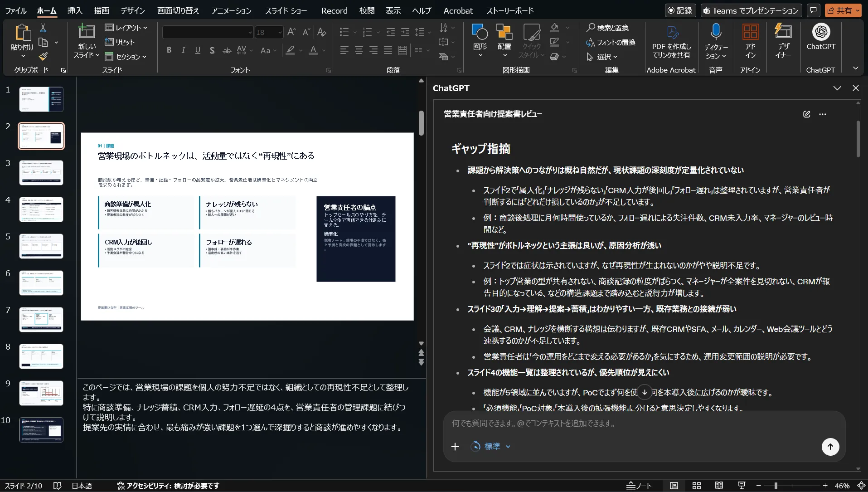Toggle Underline formatting
This screenshot has width=868, height=492.
click(x=198, y=50)
